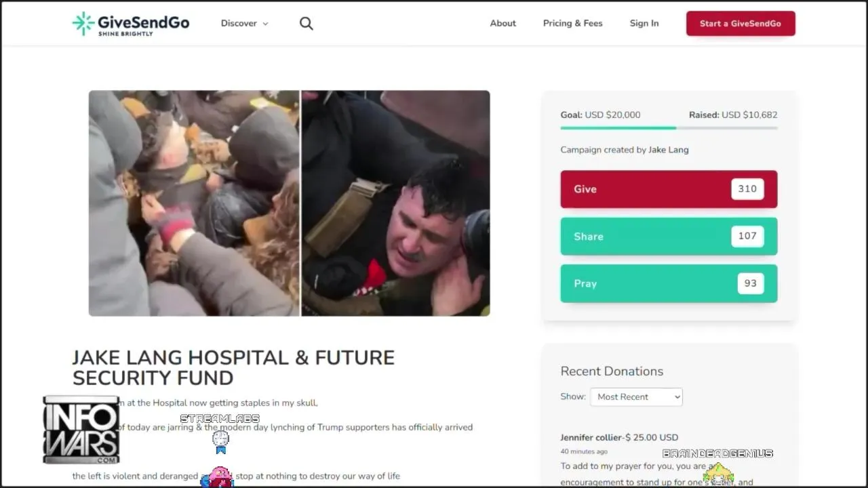
Task: Click the red Give button
Action: coord(669,189)
